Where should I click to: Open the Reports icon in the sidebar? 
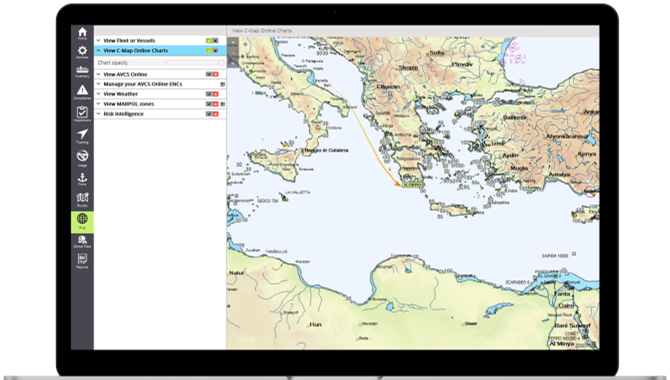pyautogui.click(x=82, y=261)
